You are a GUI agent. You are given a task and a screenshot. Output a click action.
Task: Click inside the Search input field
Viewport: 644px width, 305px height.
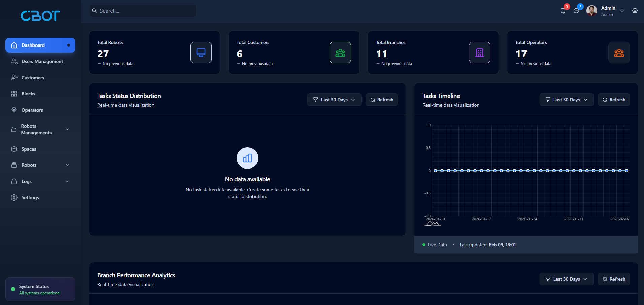(142, 10)
